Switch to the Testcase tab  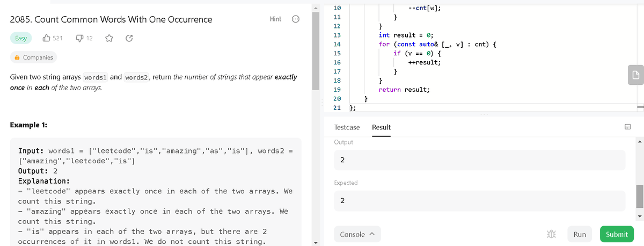[347, 127]
